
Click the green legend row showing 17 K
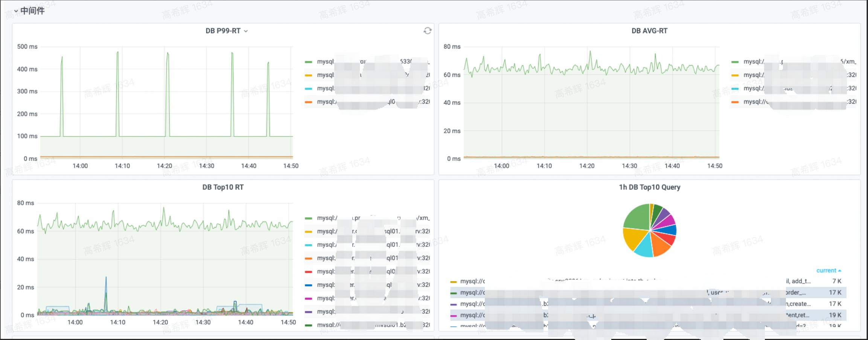(x=648, y=293)
